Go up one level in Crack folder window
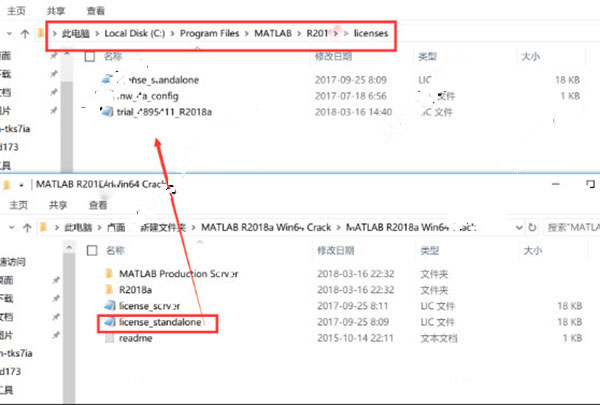 coord(27,228)
